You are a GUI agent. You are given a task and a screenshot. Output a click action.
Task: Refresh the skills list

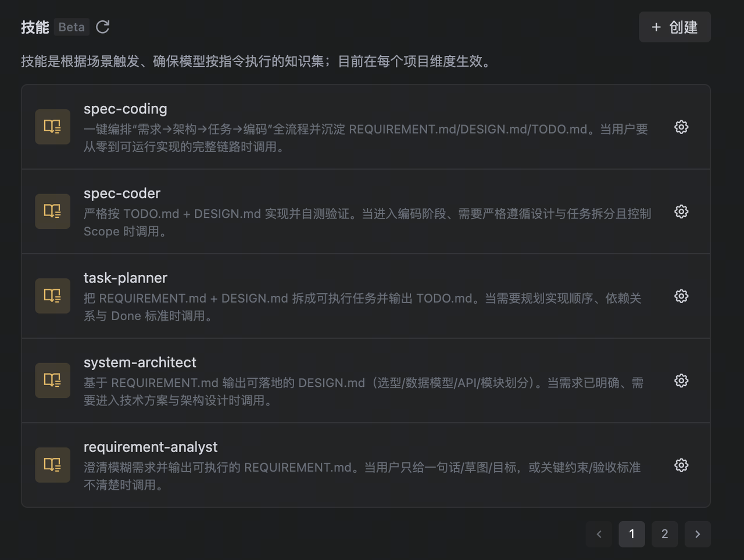coord(102,27)
